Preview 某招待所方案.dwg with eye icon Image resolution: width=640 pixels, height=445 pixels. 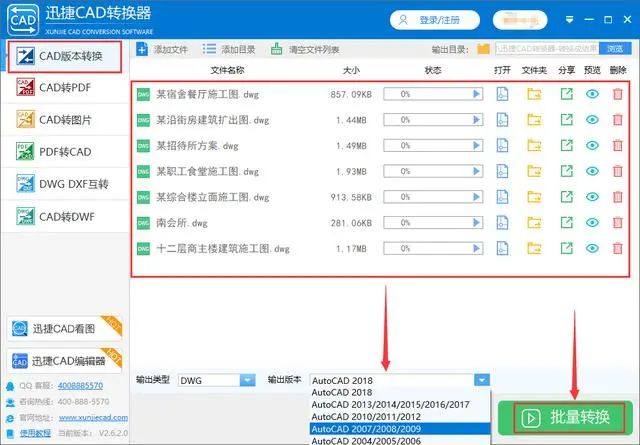(x=592, y=145)
